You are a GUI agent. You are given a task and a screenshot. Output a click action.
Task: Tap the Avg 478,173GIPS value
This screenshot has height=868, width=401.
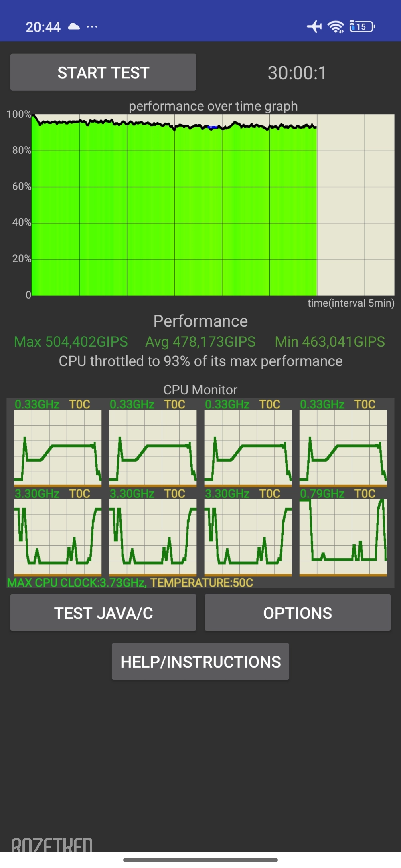point(200,342)
